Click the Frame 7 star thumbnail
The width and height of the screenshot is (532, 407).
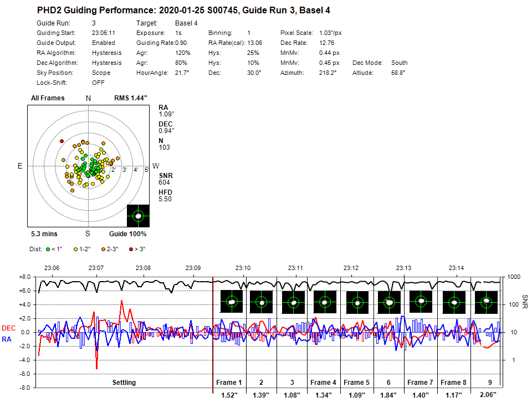[x=421, y=302]
